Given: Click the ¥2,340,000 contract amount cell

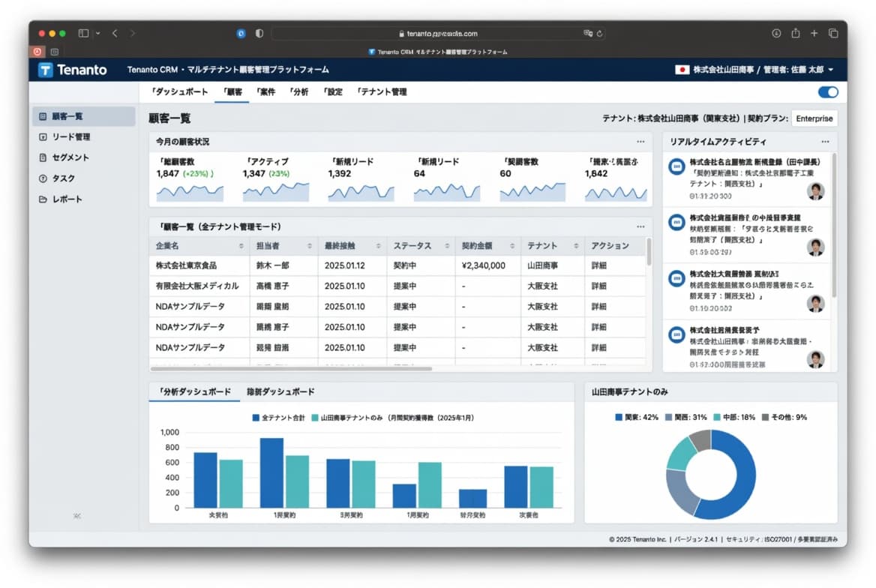Looking at the screenshot, I should tap(483, 265).
